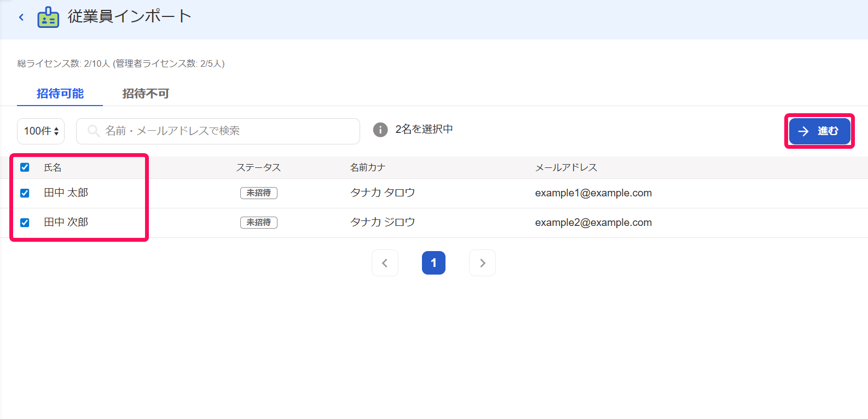
Task: Click the employee ID badge icon
Action: pyautogui.click(x=48, y=17)
